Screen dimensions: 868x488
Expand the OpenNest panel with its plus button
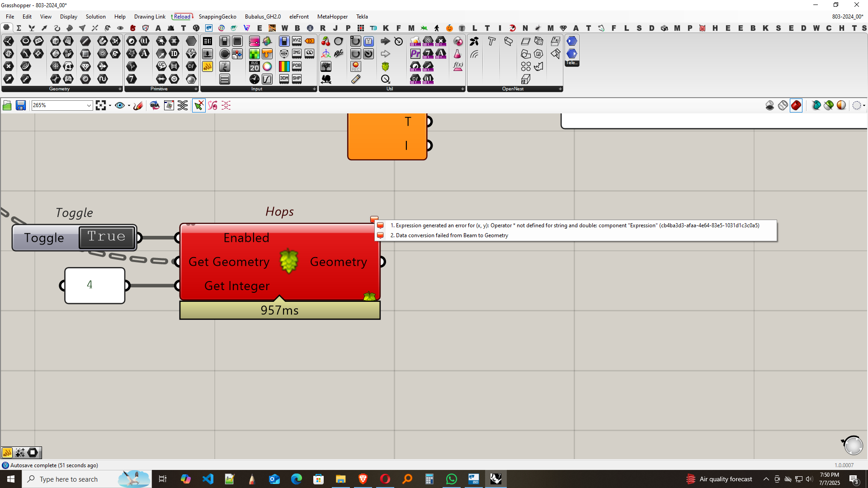(x=560, y=89)
